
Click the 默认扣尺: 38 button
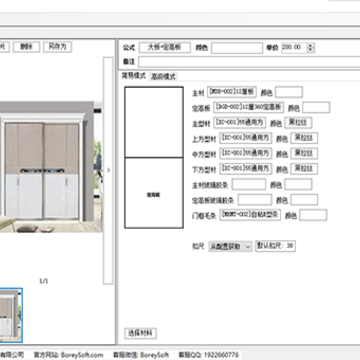pos(275,246)
